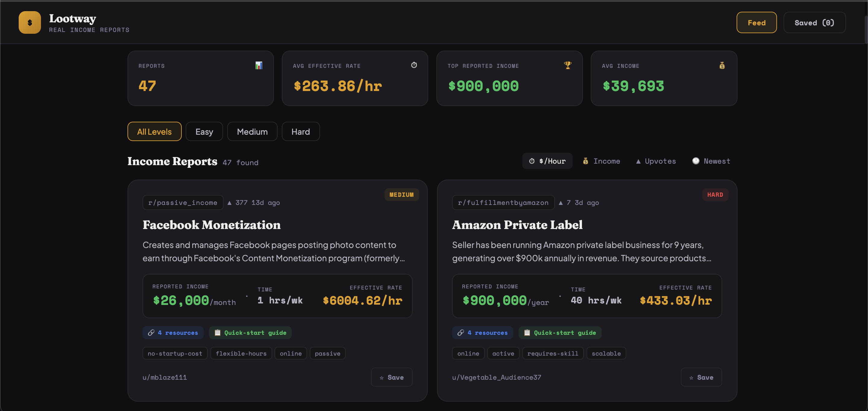Open 4 resources on Facebook Monetization card

173,332
